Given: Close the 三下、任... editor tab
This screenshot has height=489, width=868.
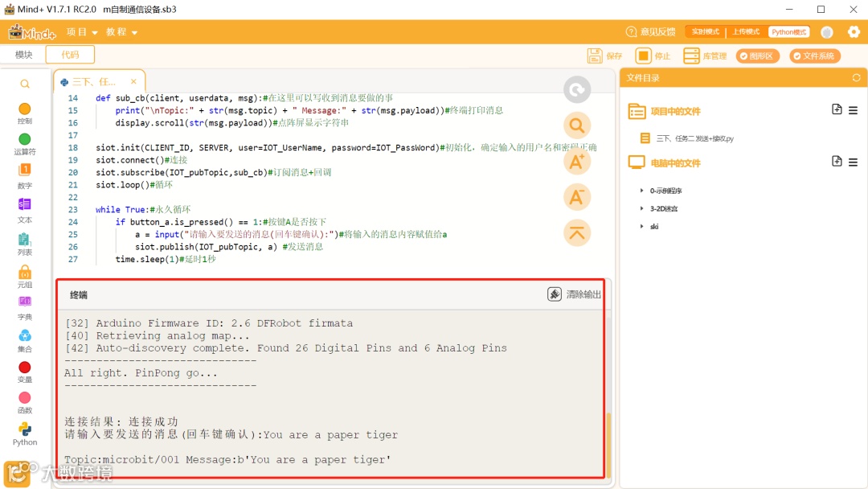Looking at the screenshot, I should coord(133,81).
